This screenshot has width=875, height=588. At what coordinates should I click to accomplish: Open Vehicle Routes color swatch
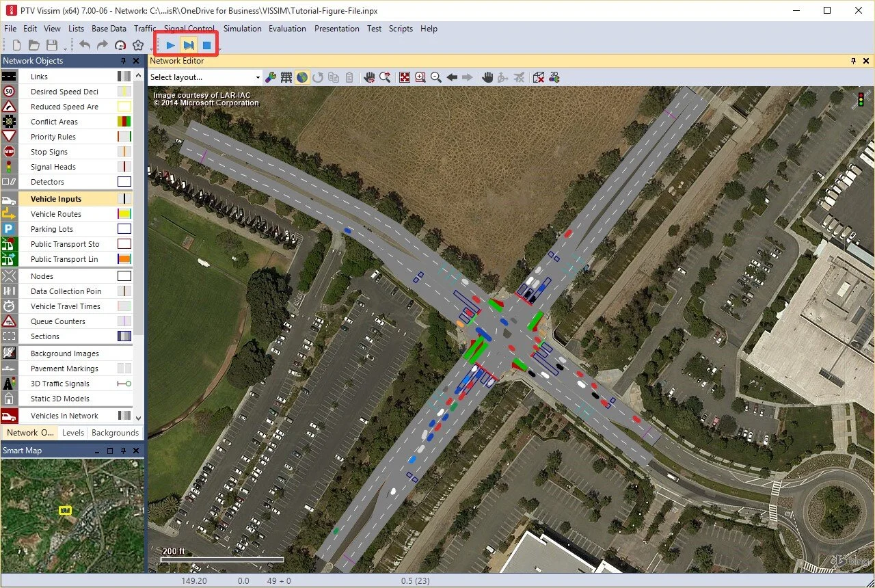click(124, 214)
